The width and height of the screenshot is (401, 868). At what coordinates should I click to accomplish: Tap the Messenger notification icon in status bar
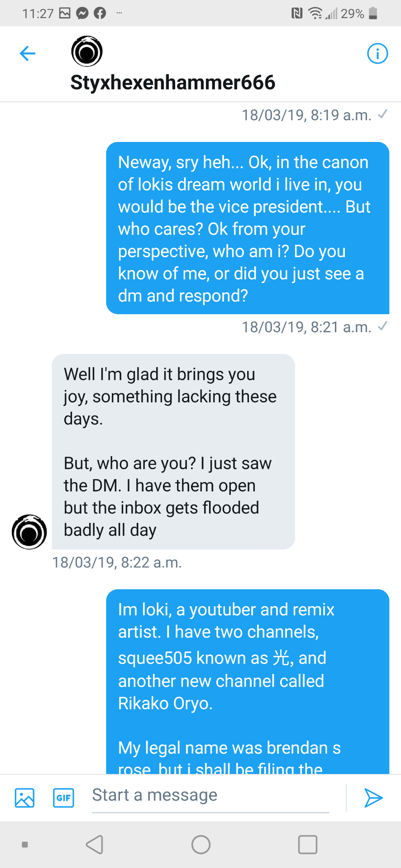pos(82,14)
